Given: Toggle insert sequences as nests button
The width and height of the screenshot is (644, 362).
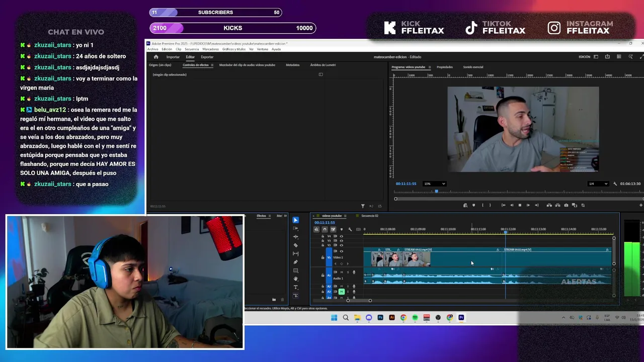Looking at the screenshot, I should pyautogui.click(x=316, y=229).
